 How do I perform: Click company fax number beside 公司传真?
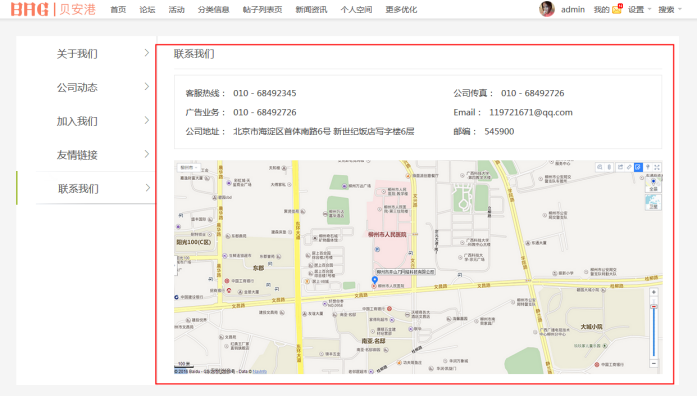[x=532, y=93]
